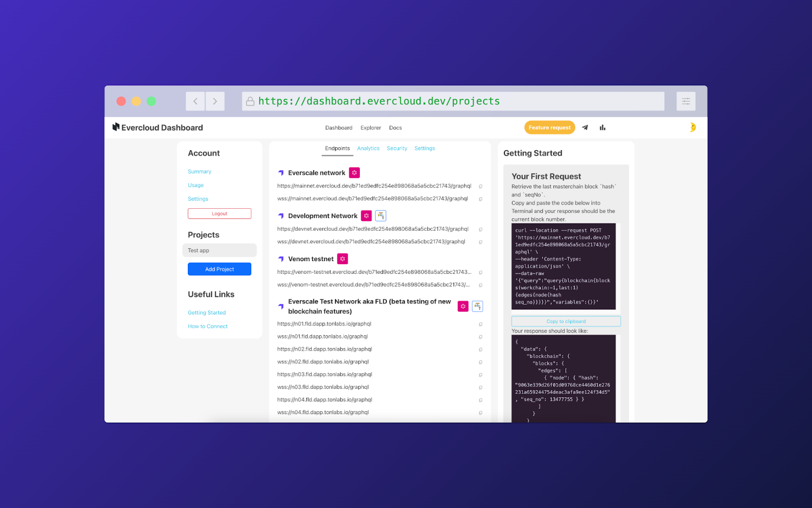Click the "Your First Request" heading
The height and width of the screenshot is (508, 812).
click(546, 176)
